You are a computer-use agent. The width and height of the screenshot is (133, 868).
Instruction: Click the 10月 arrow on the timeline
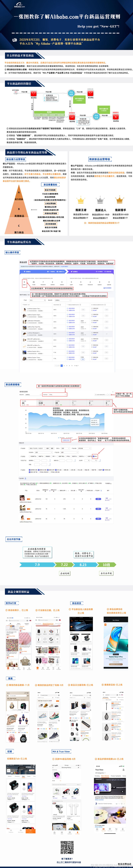[x=106, y=564]
